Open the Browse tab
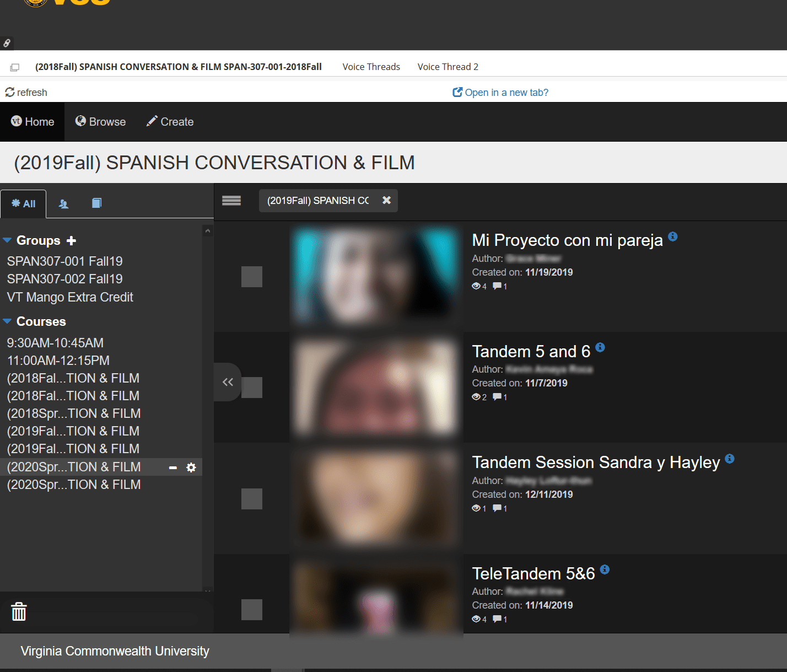Viewport: 787px width, 672px height. point(100,122)
